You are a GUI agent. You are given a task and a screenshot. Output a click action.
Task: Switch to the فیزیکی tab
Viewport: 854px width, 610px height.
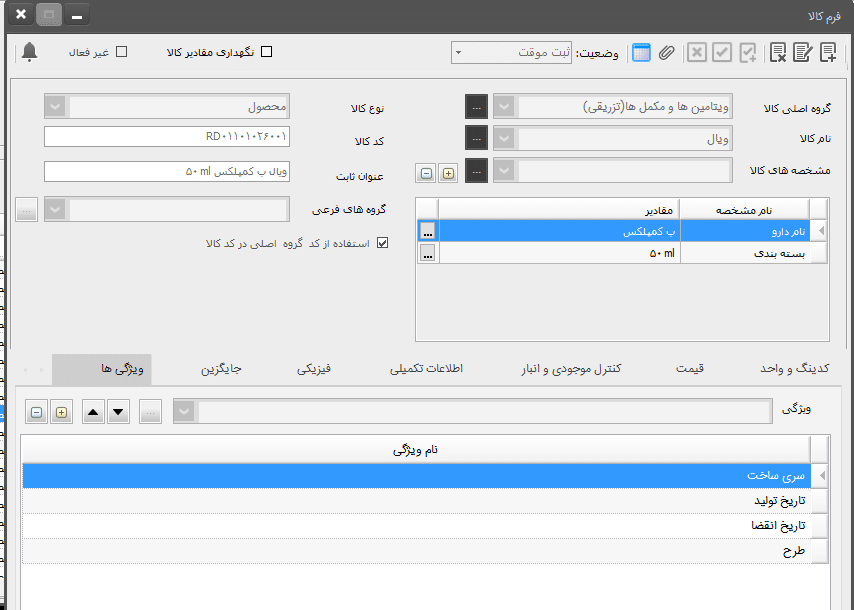point(314,369)
